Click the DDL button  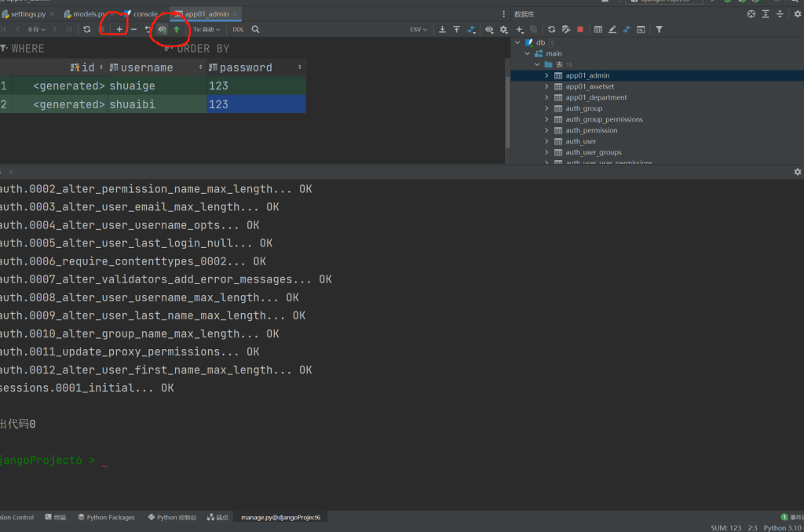tap(238, 29)
